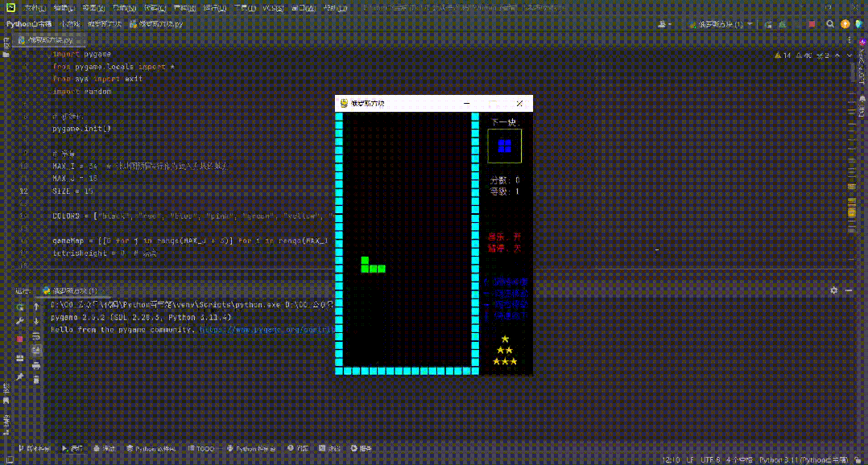Open the pygame.org contribute link in console
Viewport: 868px width, 465px height.
[267, 330]
